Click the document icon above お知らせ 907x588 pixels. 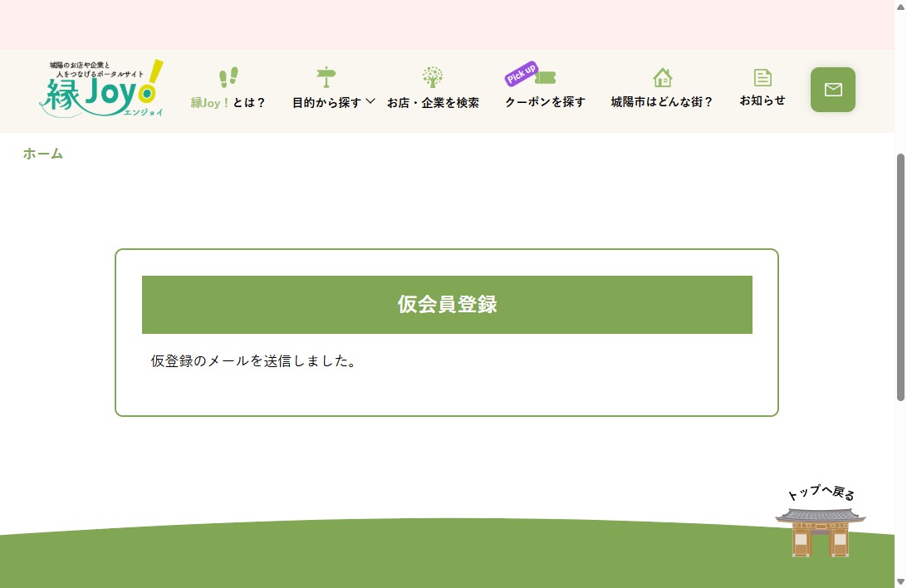pyautogui.click(x=762, y=76)
